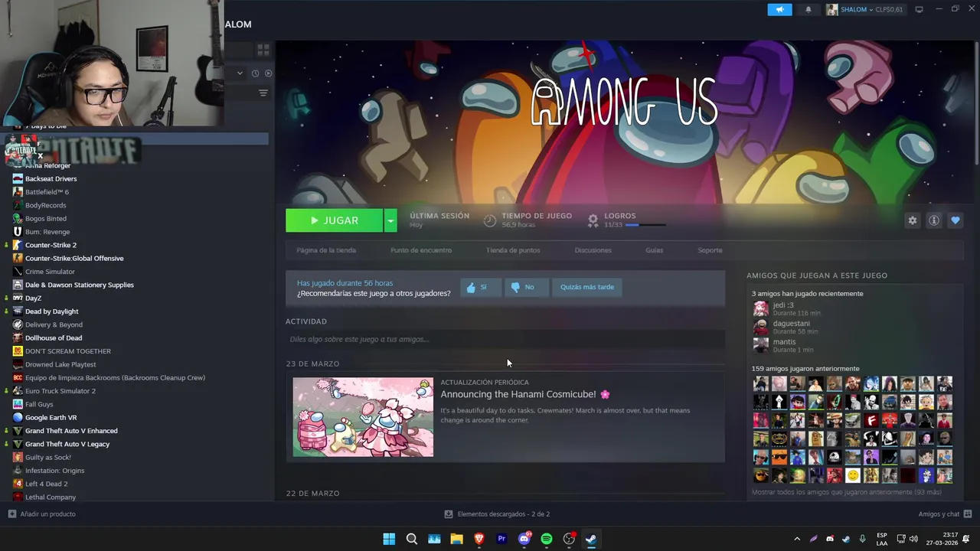Click Left 4 Dead 2 icon
The image size is (980, 551).
tap(18, 484)
